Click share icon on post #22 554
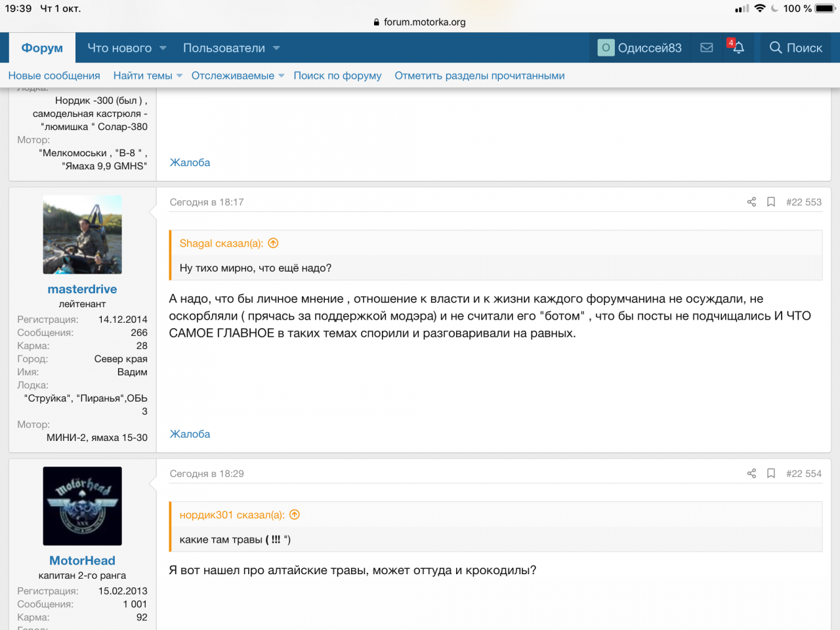This screenshot has width=840, height=630. click(751, 474)
